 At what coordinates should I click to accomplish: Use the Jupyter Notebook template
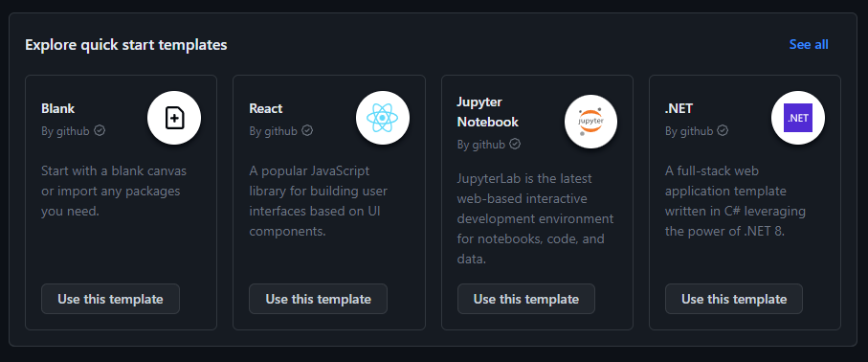[526, 299]
